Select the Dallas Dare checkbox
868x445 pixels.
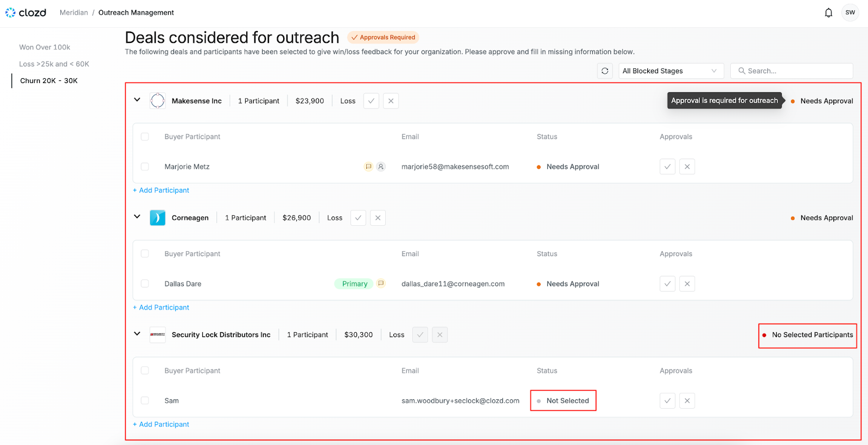click(145, 284)
